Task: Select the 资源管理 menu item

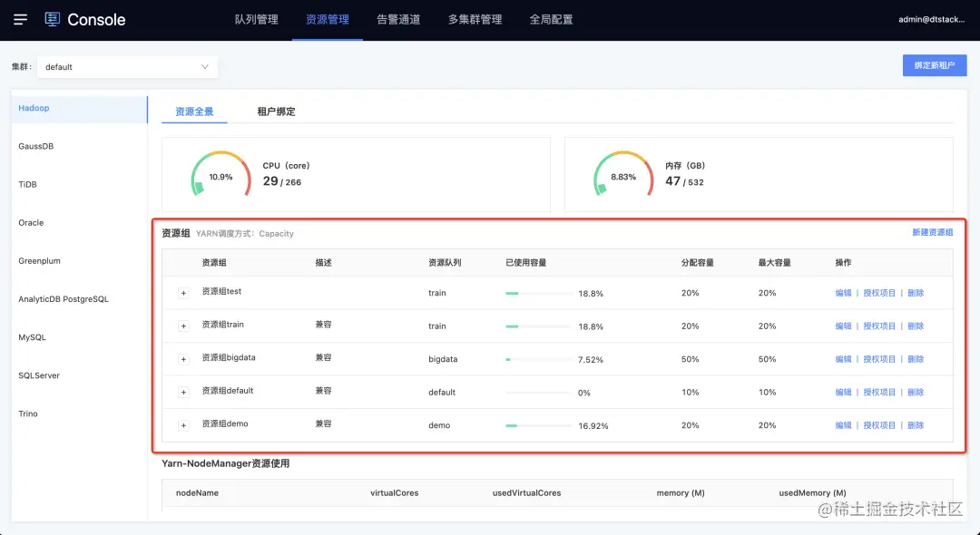Action: (328, 19)
